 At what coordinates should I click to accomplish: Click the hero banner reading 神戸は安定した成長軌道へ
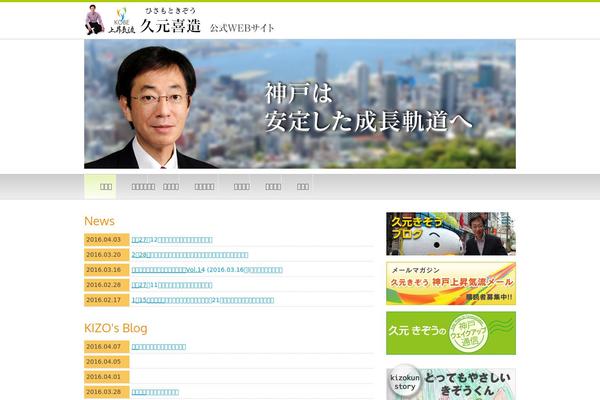[x=300, y=104]
